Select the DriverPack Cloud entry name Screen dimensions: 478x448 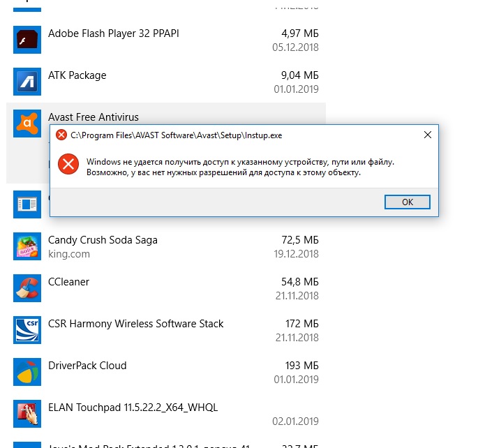click(87, 366)
